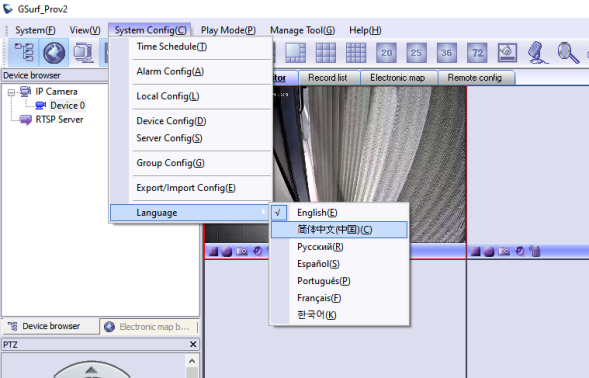Viewport: 589px width, 378px height.
Task: Select Device 0 in the device tree
Action: pos(68,106)
